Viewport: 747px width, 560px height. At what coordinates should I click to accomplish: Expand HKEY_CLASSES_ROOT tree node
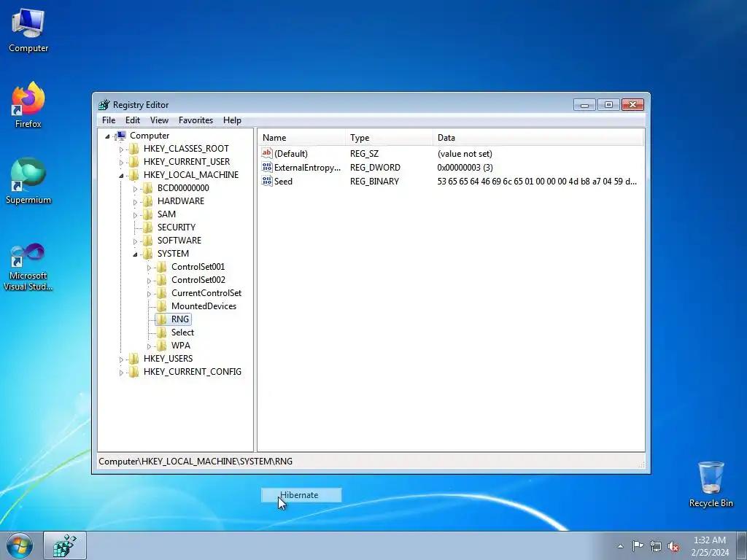(x=121, y=149)
